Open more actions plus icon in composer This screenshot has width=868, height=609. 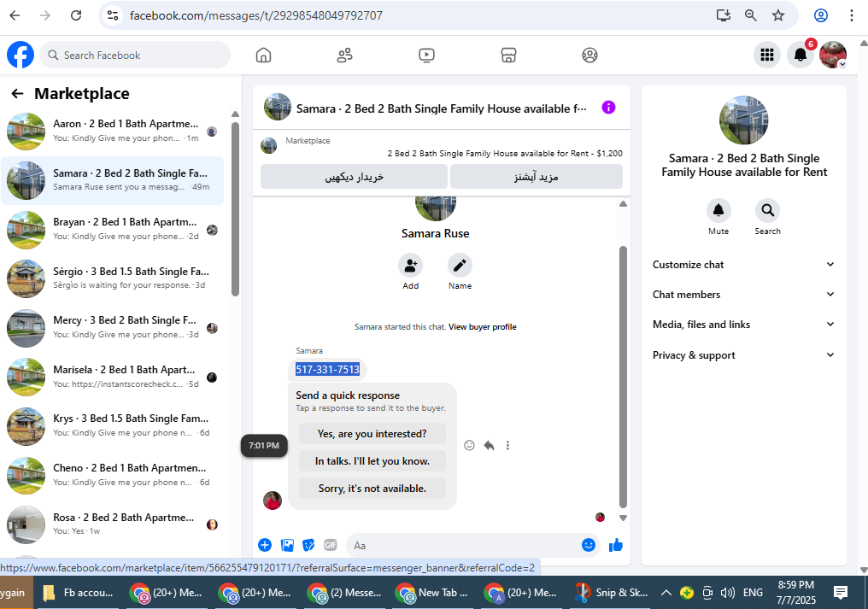265,545
